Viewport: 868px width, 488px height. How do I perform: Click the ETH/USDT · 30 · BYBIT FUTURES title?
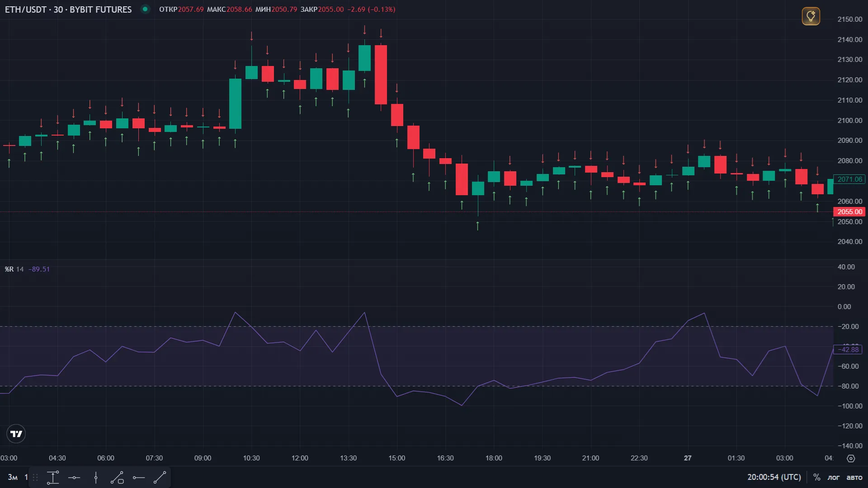(68, 9)
